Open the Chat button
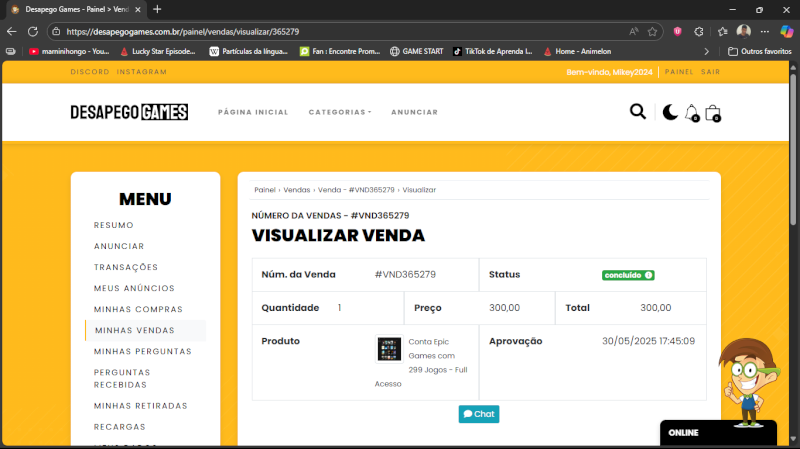800x449 pixels. click(x=479, y=414)
